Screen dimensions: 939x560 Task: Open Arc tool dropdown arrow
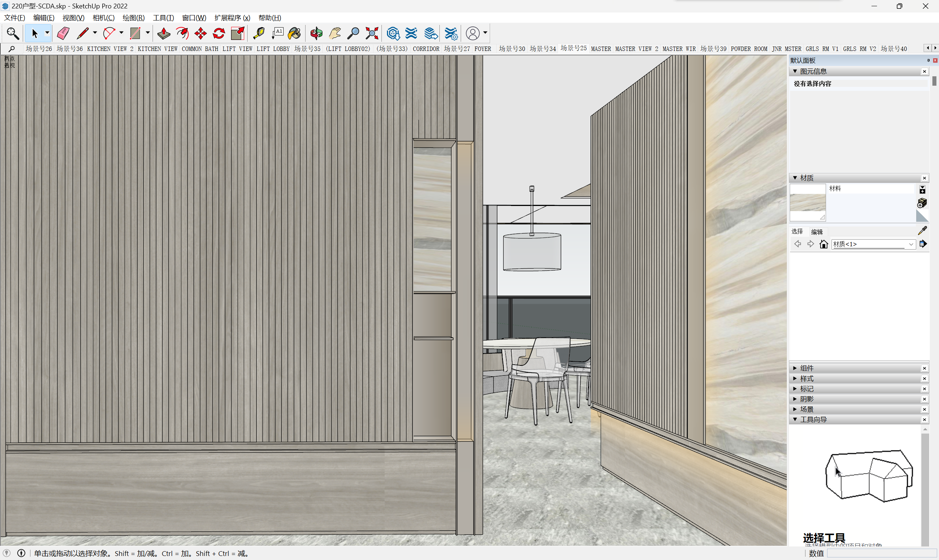[121, 33]
